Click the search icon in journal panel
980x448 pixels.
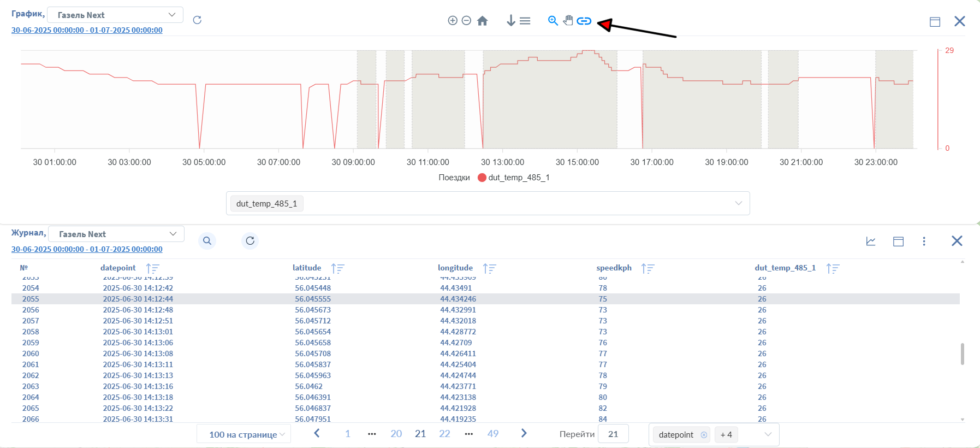pyautogui.click(x=207, y=241)
